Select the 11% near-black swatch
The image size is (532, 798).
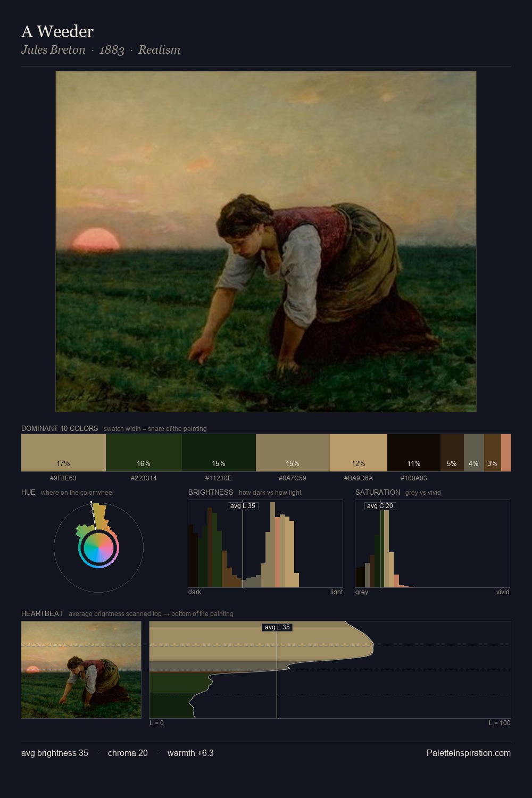[x=414, y=453]
